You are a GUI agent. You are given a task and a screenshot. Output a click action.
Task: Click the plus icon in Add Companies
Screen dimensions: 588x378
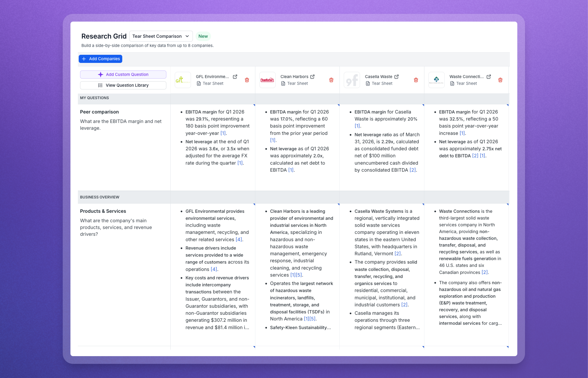pos(84,59)
